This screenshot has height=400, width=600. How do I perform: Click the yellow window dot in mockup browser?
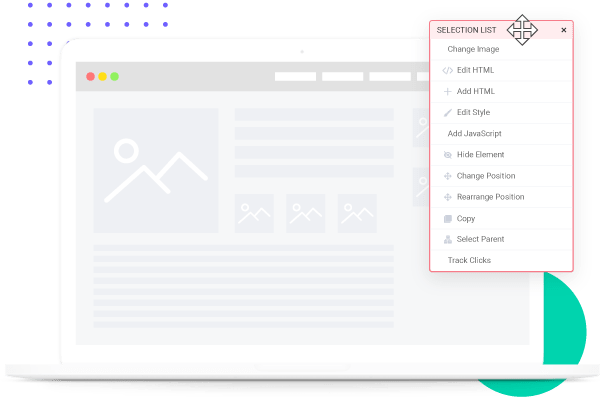tap(103, 77)
